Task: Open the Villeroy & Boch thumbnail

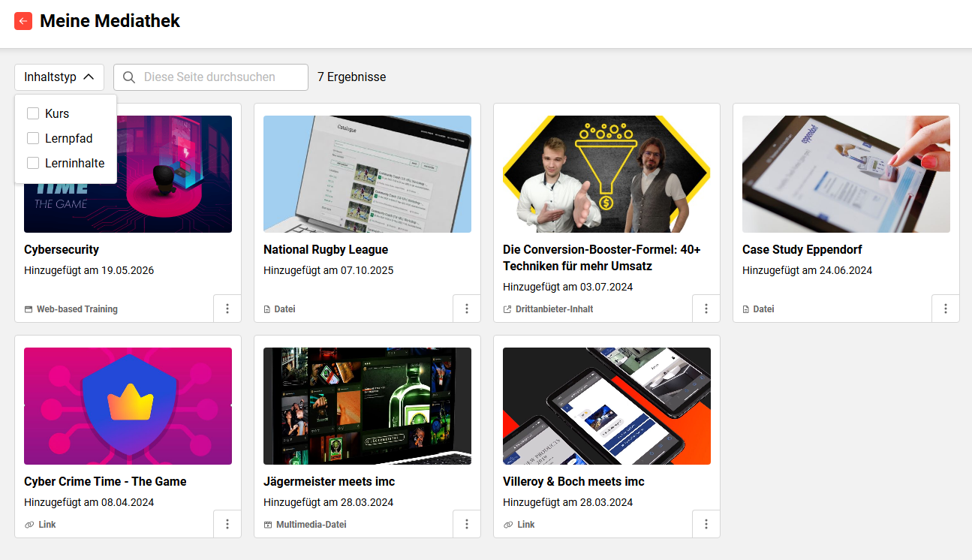Action: (606, 406)
